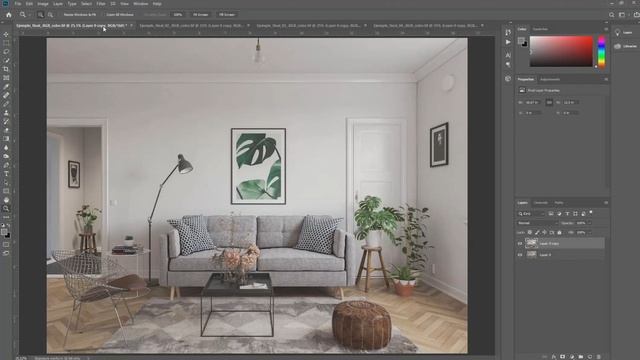This screenshot has width=640, height=360.
Task: Switch to the Adjustments tab
Action: point(550,80)
